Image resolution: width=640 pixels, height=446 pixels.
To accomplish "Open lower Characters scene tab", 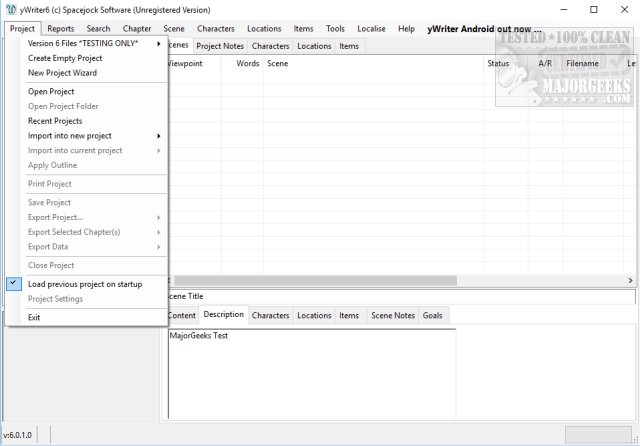I will 270,315.
